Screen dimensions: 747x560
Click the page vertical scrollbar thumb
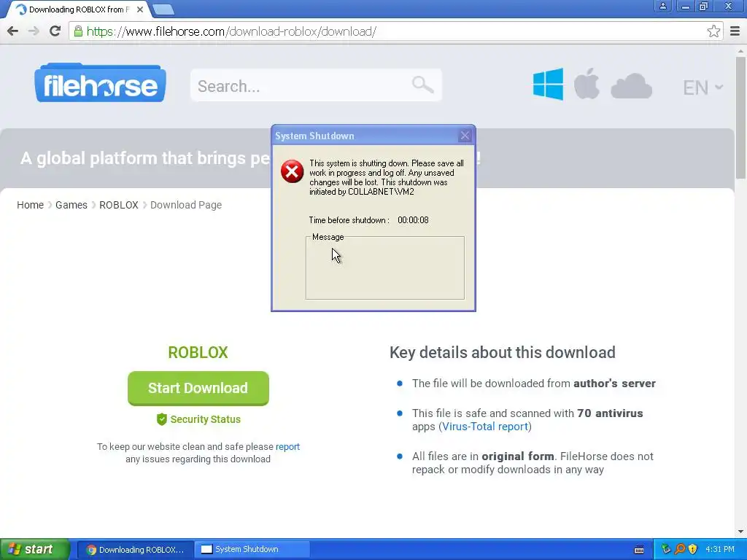741,117
